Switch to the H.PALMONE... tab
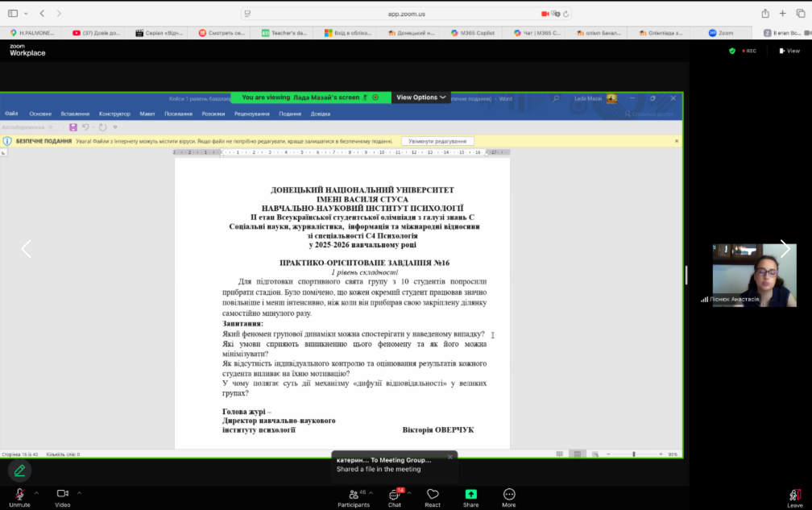Image resolution: width=812 pixels, height=510 pixels. pos(32,32)
